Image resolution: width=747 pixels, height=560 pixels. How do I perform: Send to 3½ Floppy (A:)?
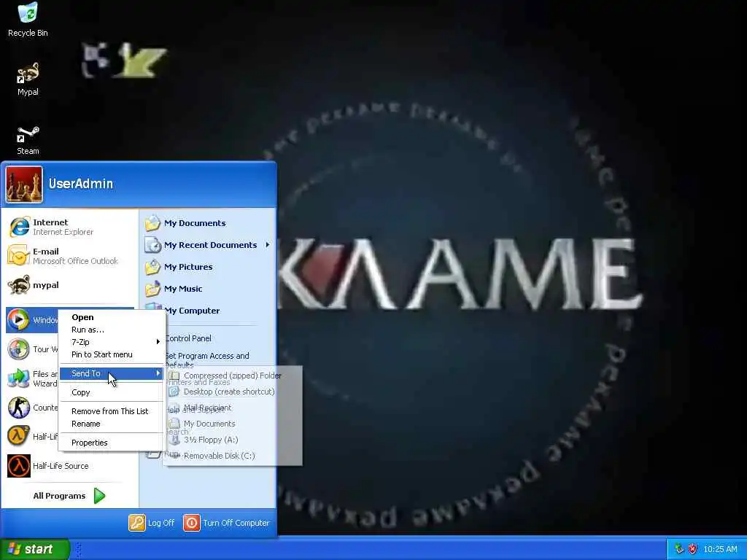coord(233,440)
